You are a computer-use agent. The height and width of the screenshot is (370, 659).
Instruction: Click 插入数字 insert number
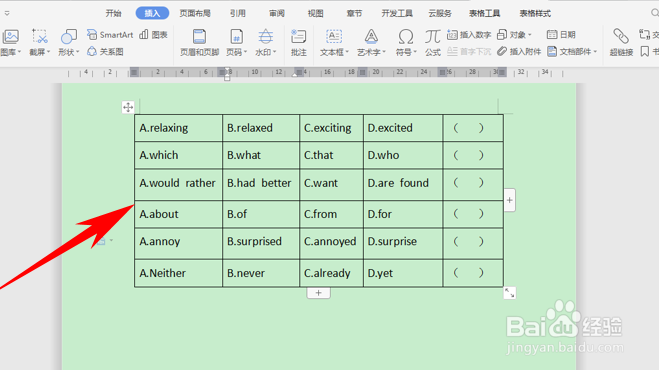pos(469,35)
